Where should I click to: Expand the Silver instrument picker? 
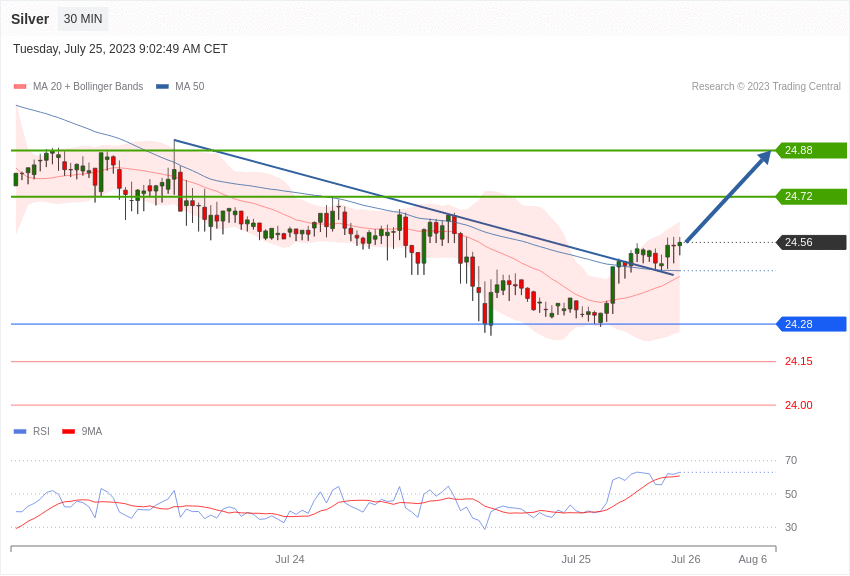coord(30,18)
